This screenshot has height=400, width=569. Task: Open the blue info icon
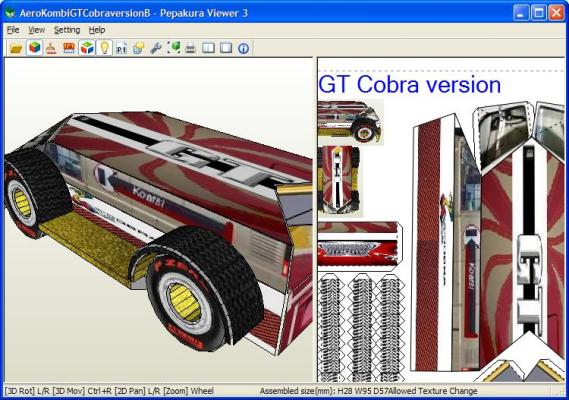pos(243,48)
